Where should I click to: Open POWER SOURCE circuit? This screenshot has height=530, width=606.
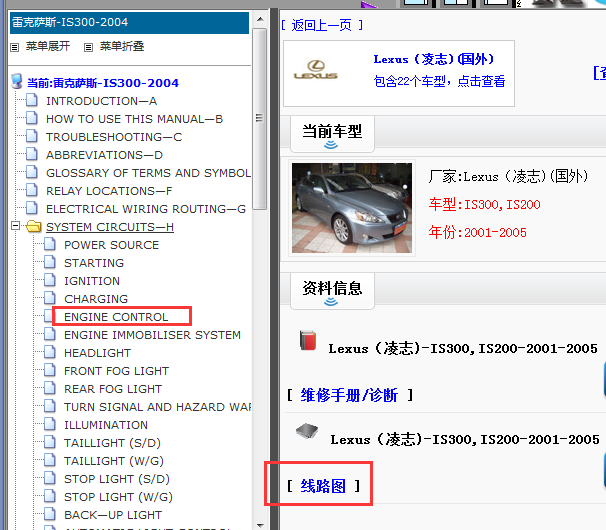tap(111, 245)
